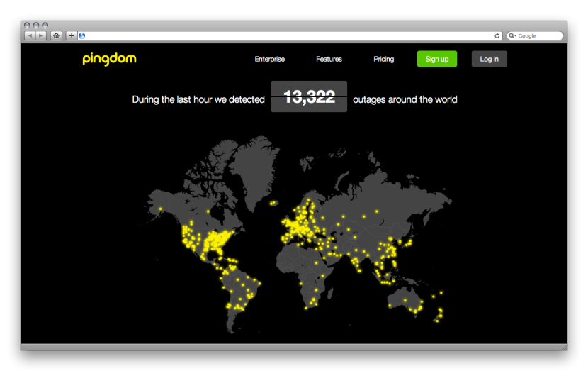Click the Log in button

489,60
